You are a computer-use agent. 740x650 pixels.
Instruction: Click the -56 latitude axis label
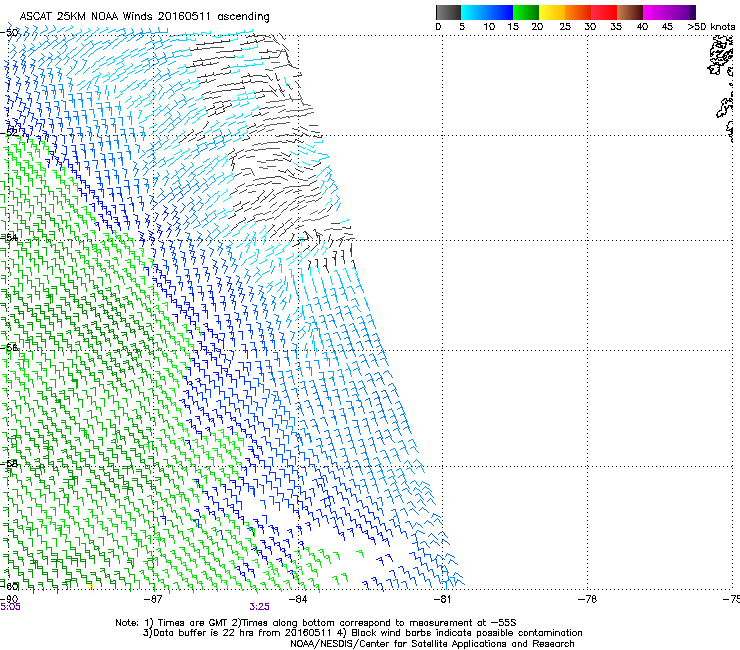coord(9,347)
